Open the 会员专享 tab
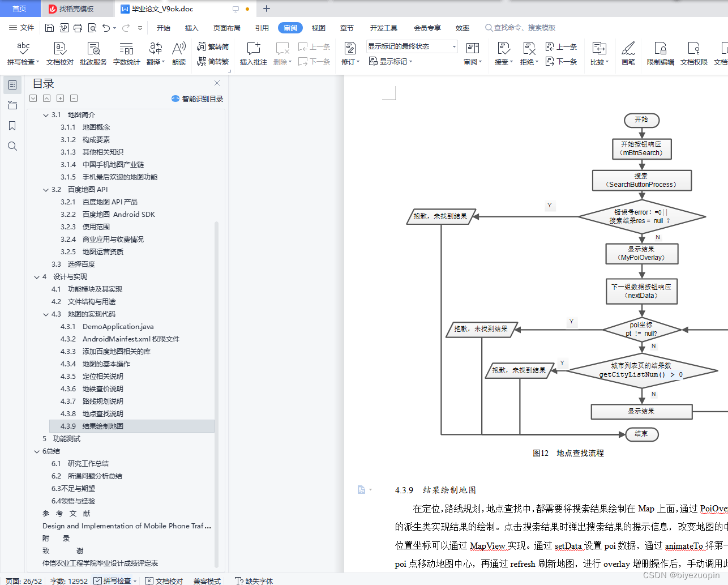The height and width of the screenshot is (585, 728). pos(427,28)
